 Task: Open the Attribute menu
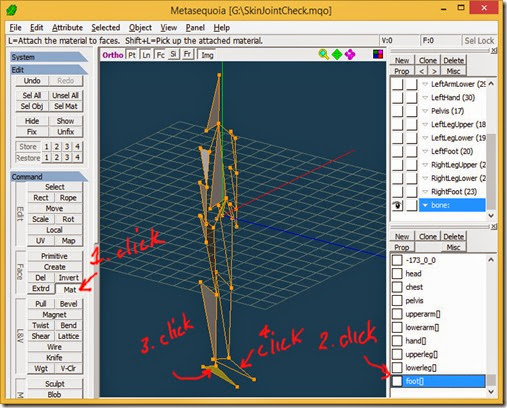[67, 28]
